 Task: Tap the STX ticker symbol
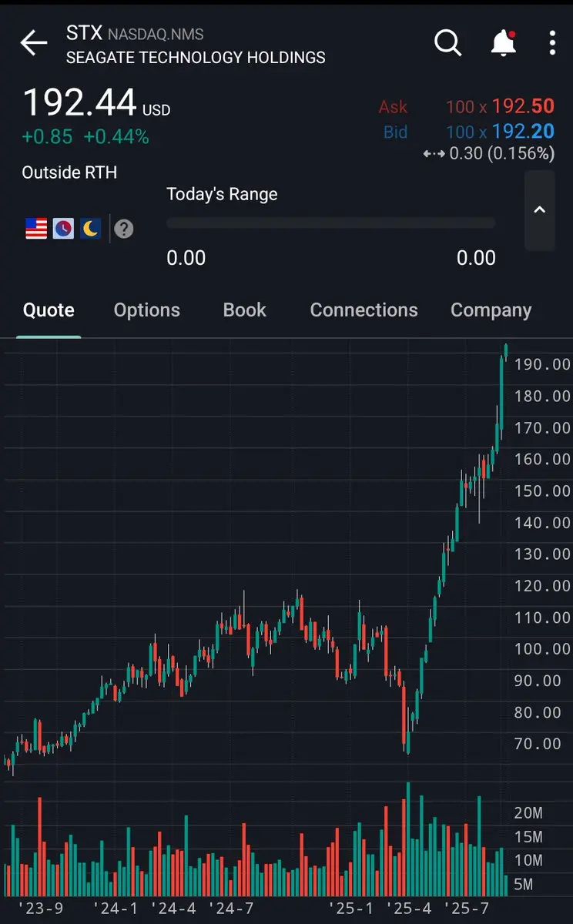coord(85,33)
